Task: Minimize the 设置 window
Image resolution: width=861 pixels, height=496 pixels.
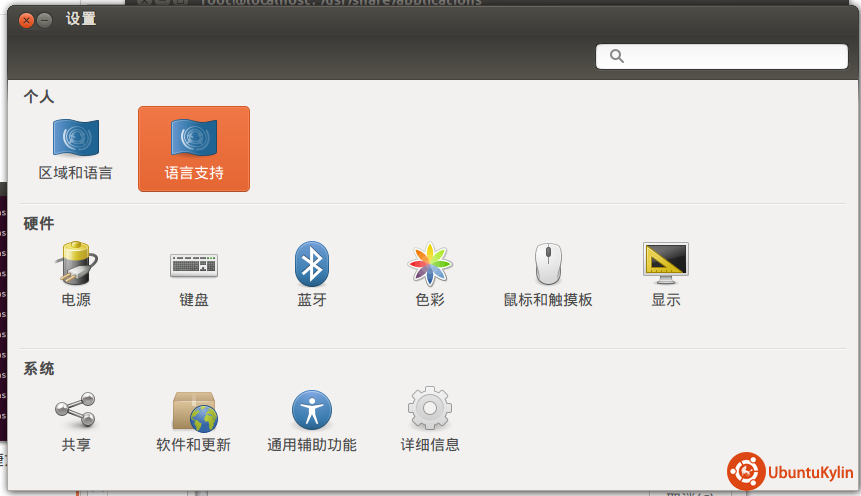Action: point(45,20)
